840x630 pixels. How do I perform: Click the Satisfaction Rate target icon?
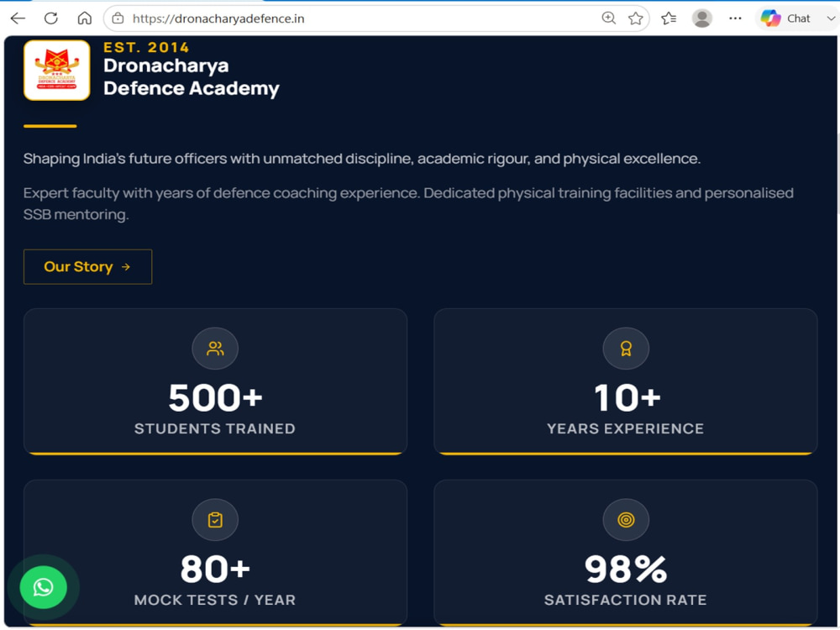[x=626, y=520]
